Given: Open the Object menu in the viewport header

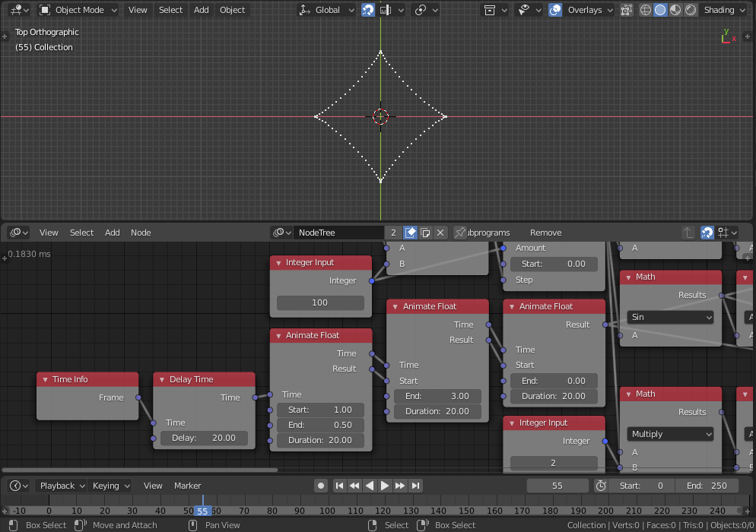Looking at the screenshot, I should (232, 10).
